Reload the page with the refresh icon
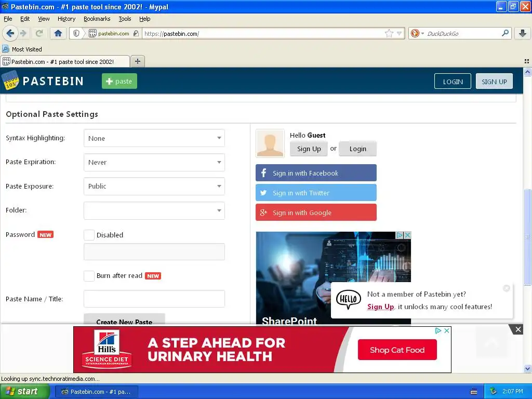The width and height of the screenshot is (532, 399). pos(39,33)
